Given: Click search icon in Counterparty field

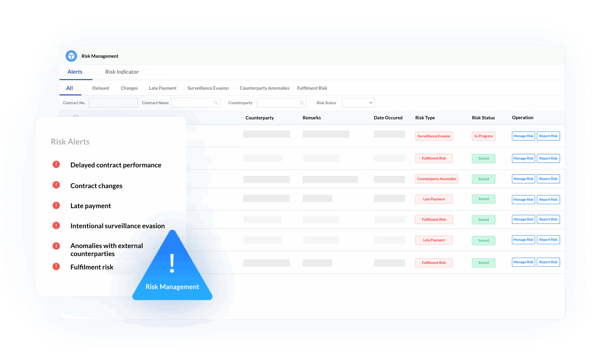Looking at the screenshot, I should pos(301,103).
